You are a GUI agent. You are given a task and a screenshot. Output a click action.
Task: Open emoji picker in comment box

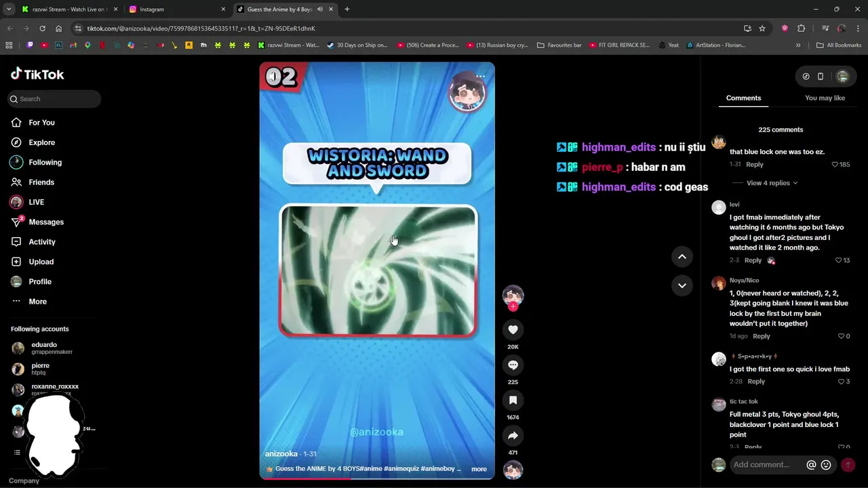(826, 465)
